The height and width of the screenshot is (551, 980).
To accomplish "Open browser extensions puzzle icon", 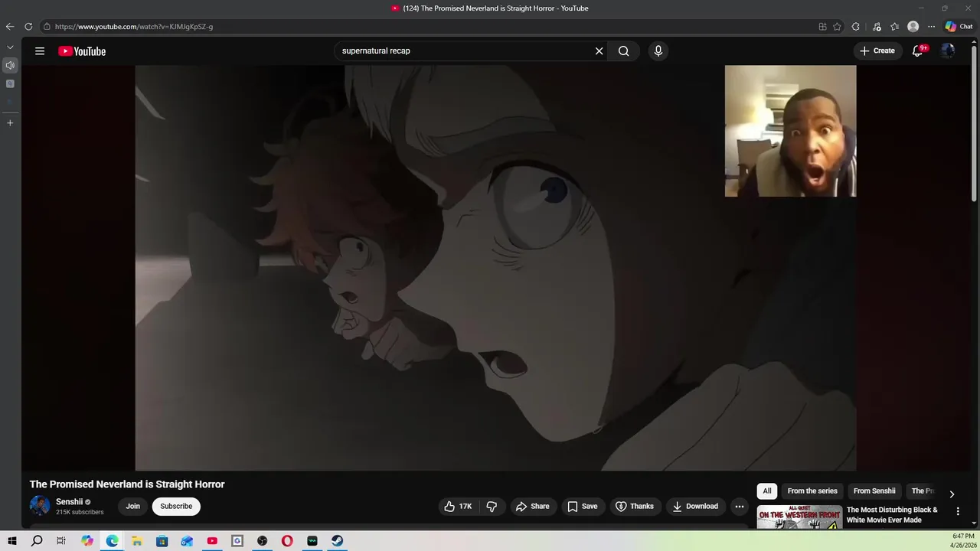I will point(856,27).
